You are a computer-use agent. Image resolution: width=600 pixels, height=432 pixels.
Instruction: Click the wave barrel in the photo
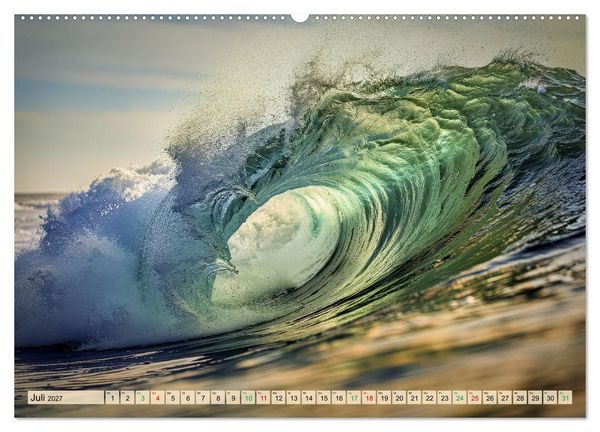coord(277,239)
